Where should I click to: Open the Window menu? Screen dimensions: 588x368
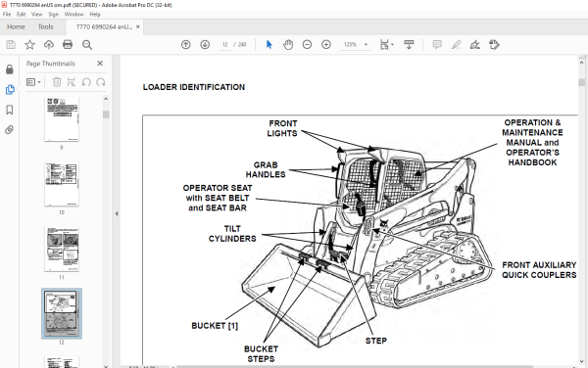pos(73,15)
